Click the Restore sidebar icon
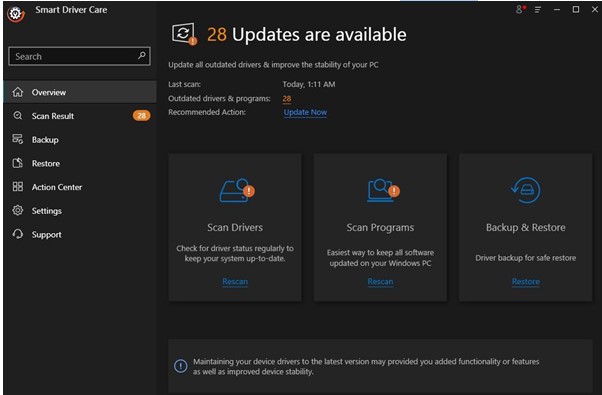602x395 pixels. [18, 163]
